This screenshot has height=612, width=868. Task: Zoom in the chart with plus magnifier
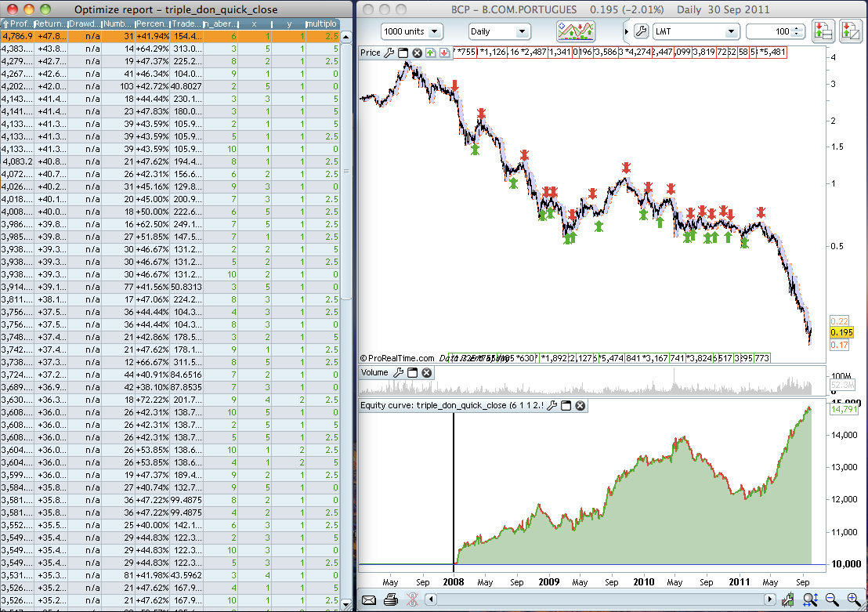point(854,599)
